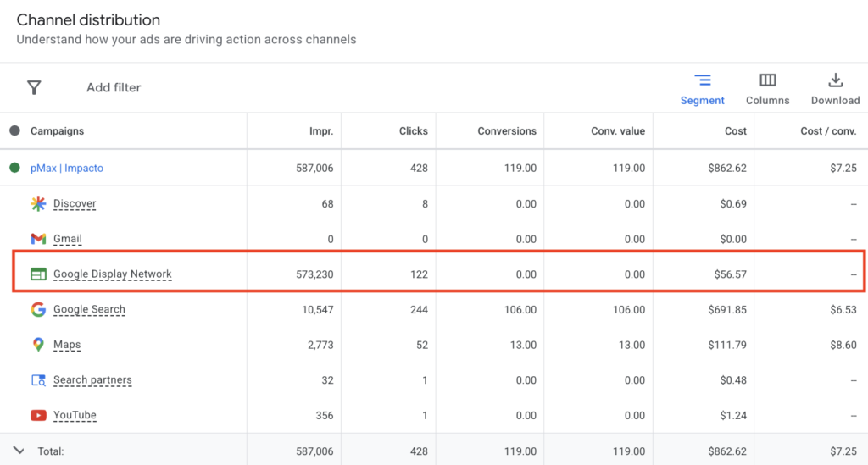
Task: Open the Columns selector
Action: (x=767, y=89)
